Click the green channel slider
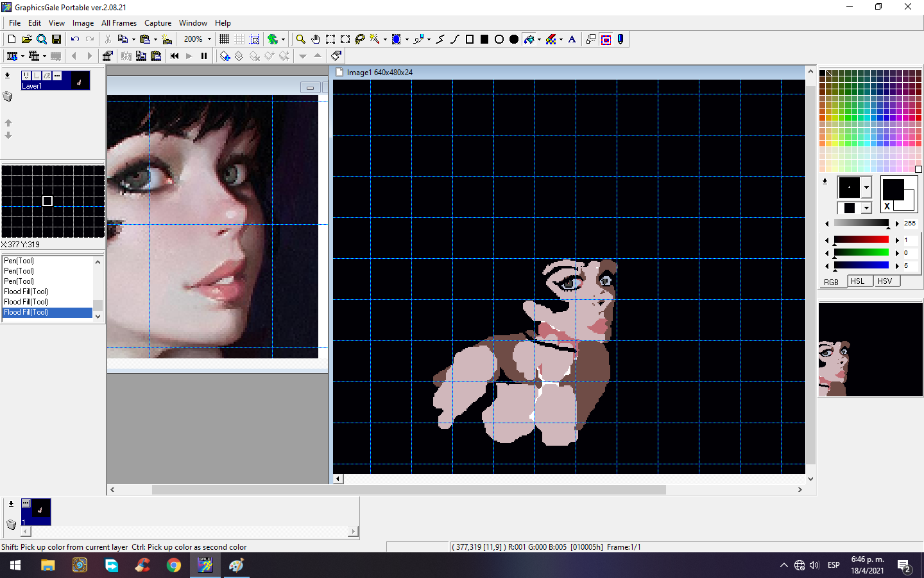 click(x=861, y=252)
